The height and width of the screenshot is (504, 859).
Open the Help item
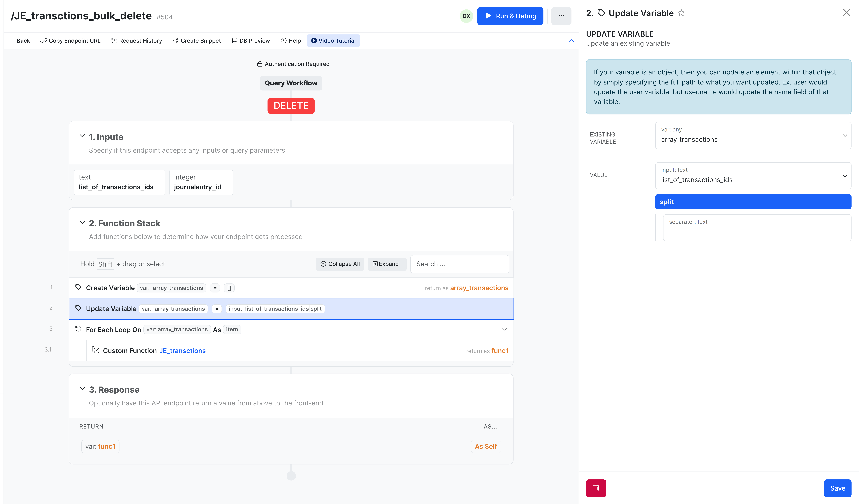291,41
